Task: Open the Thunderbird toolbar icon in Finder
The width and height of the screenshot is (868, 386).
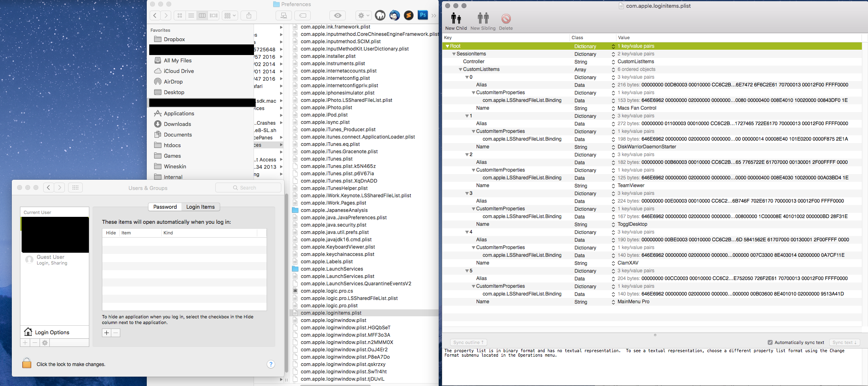Action: coord(394,15)
